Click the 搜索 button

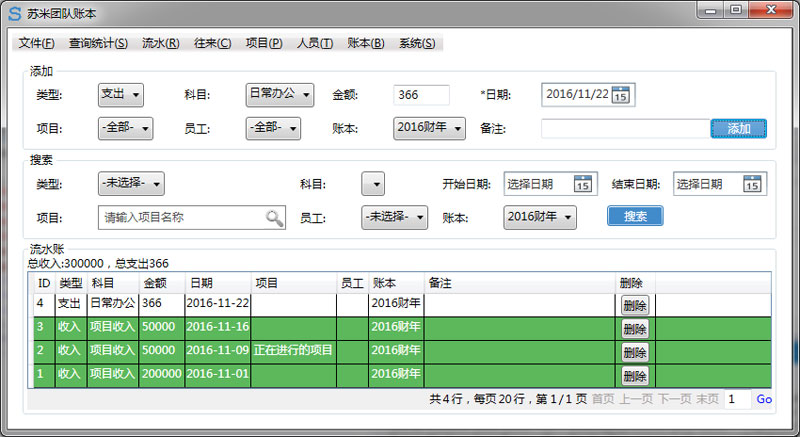pos(635,216)
